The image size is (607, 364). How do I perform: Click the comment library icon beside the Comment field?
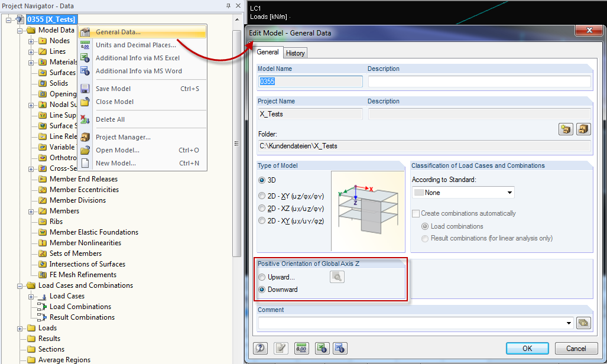click(x=583, y=323)
